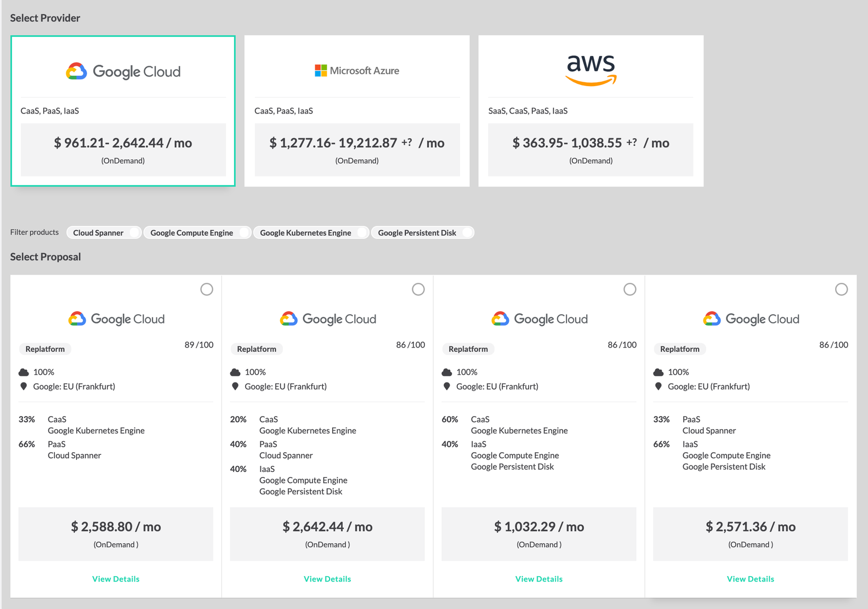Viewport: 868px width, 609px height.
Task: Select the $2,642.44 proposal radio button
Action: click(418, 289)
